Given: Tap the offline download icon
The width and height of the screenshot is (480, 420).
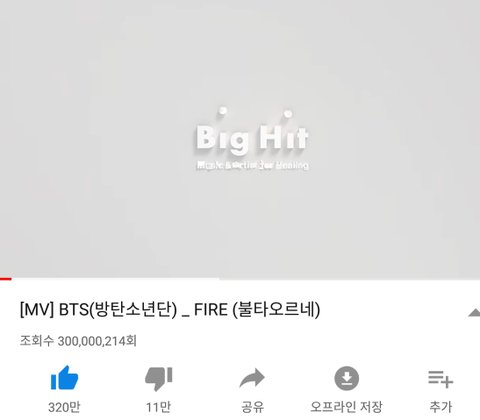Looking at the screenshot, I should [x=347, y=378].
